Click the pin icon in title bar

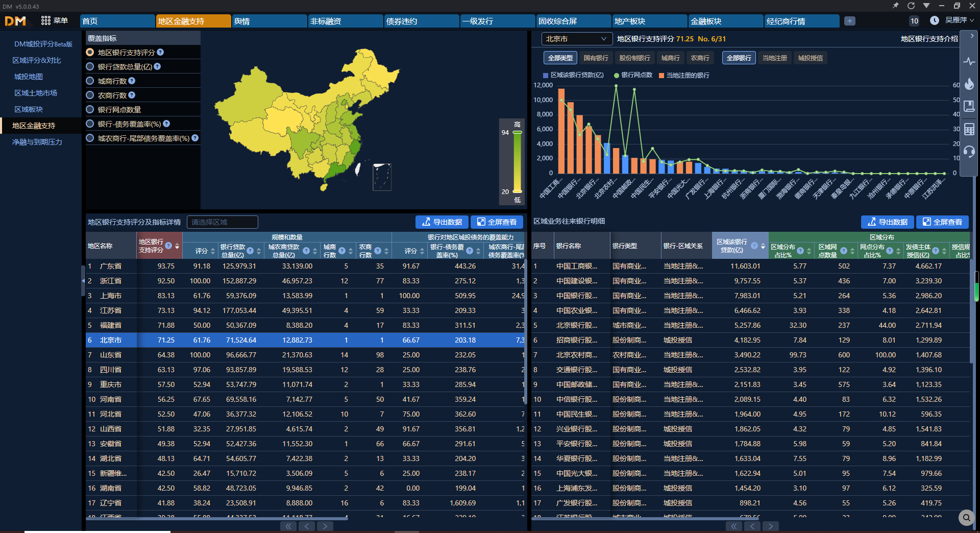895,6
